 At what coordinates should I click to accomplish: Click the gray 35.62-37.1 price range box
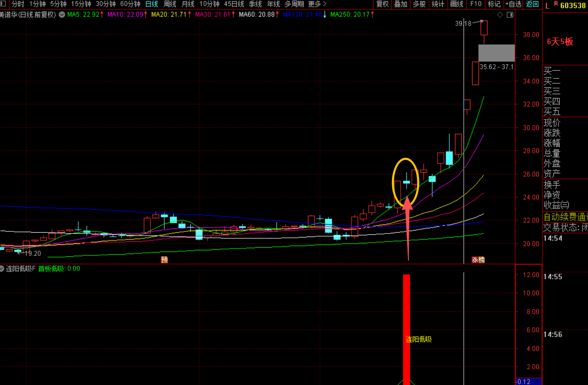(496, 53)
